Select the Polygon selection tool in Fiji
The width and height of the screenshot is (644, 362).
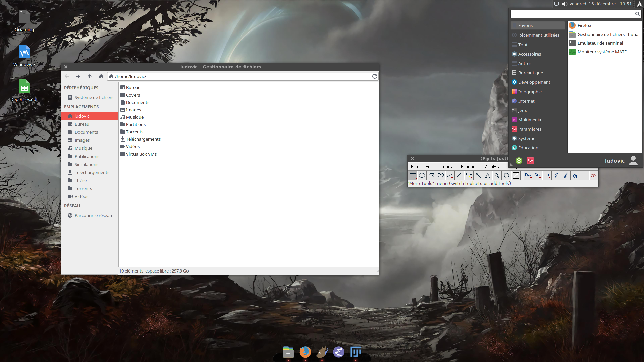431,175
